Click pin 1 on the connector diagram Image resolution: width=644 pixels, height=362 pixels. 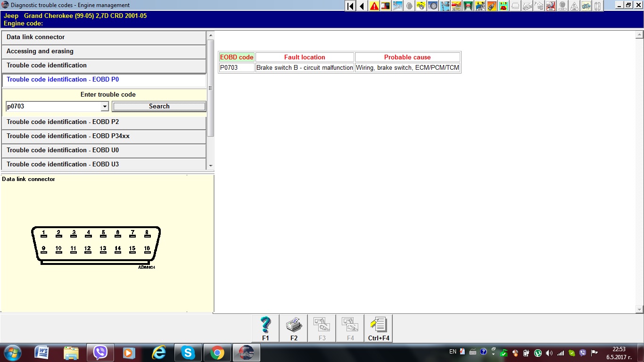(43, 233)
